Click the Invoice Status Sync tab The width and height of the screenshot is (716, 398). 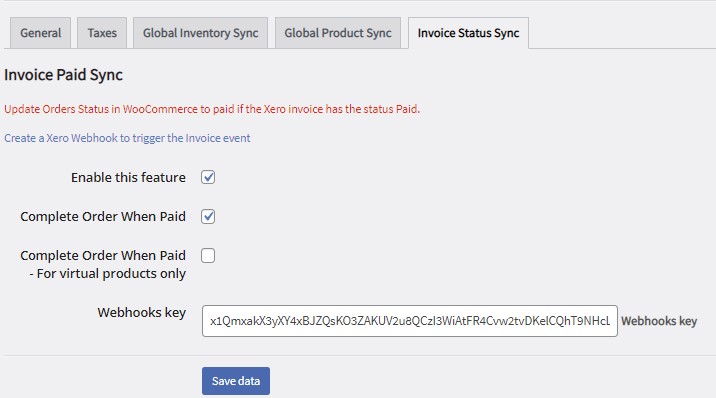pyautogui.click(x=469, y=33)
